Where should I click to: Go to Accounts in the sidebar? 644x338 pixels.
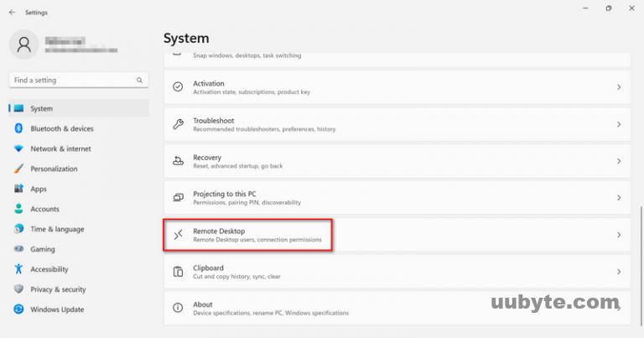[44, 209]
